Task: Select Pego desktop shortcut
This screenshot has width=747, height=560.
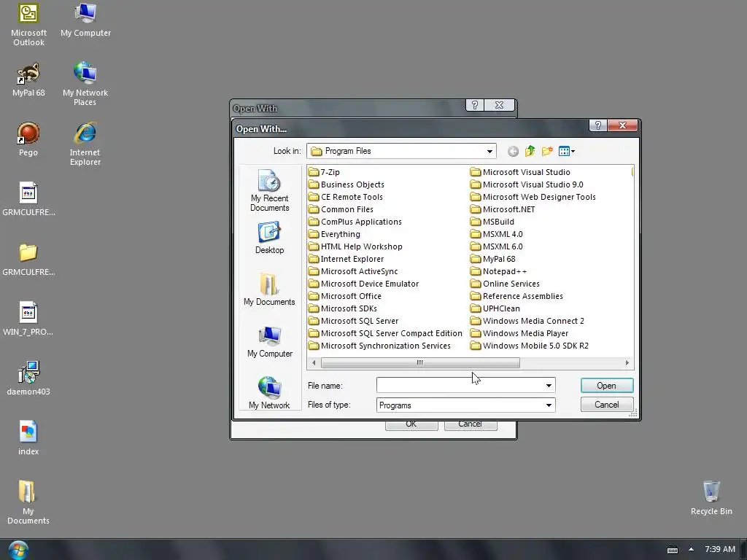Action: (x=28, y=139)
